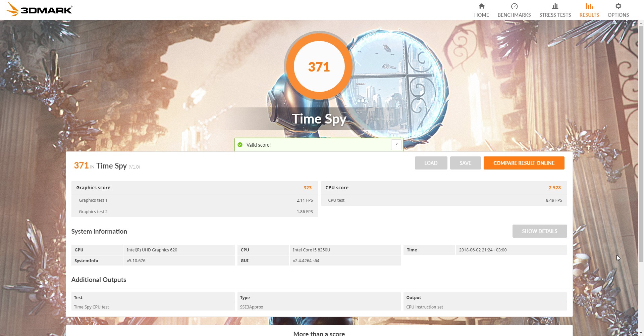Screen dimensions: 644x336
Task: Click the GUI version v2.4.4264 s64
Action: coord(306,261)
